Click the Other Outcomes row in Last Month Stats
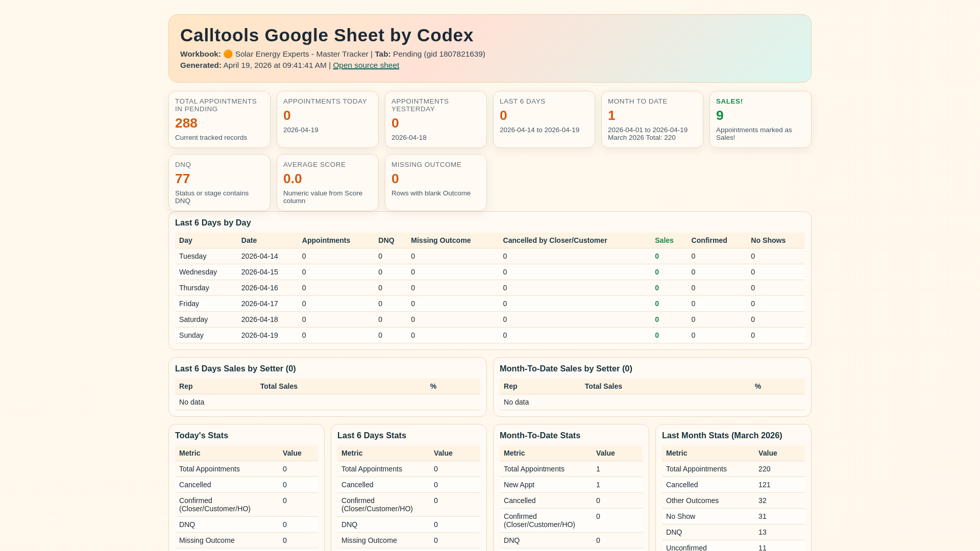Image resolution: width=980 pixels, height=551 pixels. pyautogui.click(x=733, y=500)
